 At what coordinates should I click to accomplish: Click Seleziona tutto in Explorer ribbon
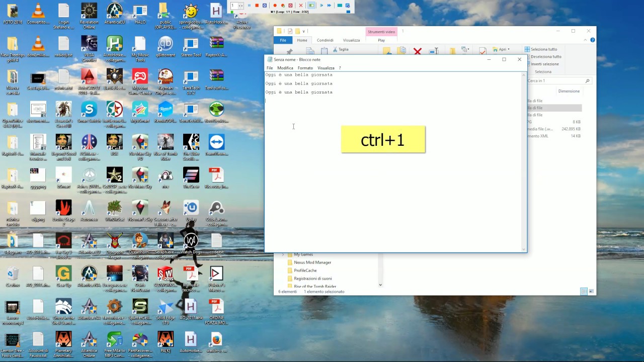pos(541,49)
